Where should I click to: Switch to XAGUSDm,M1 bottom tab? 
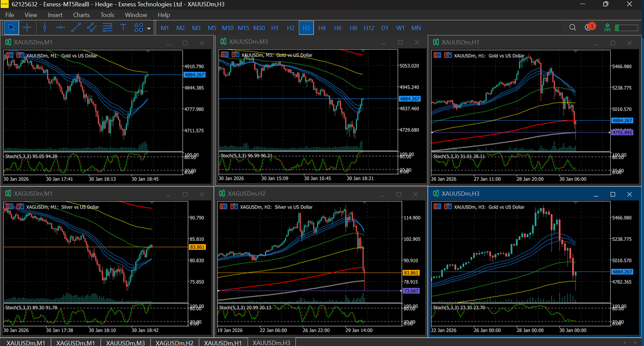coord(76,342)
